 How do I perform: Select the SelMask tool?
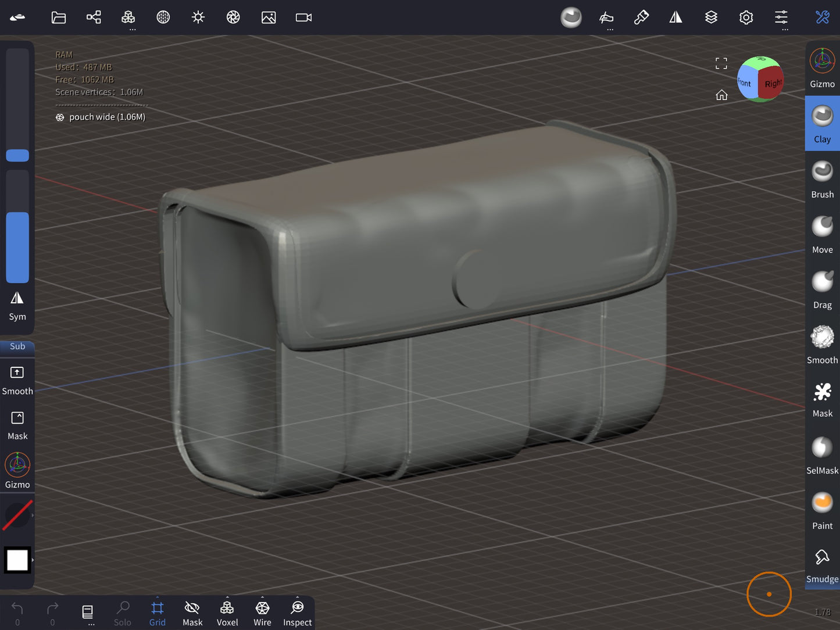point(823,455)
